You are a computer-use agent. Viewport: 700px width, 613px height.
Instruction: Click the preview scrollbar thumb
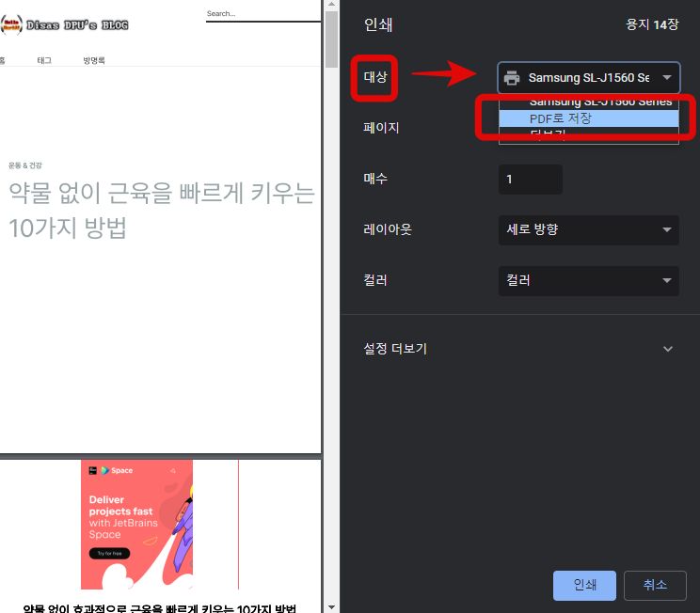(x=331, y=39)
